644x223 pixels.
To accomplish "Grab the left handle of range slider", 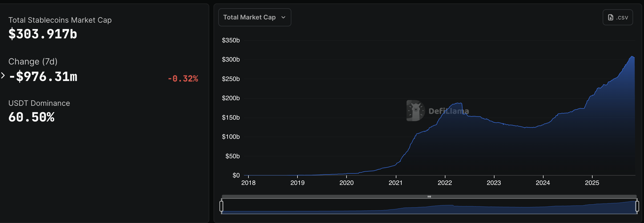I will (221, 206).
